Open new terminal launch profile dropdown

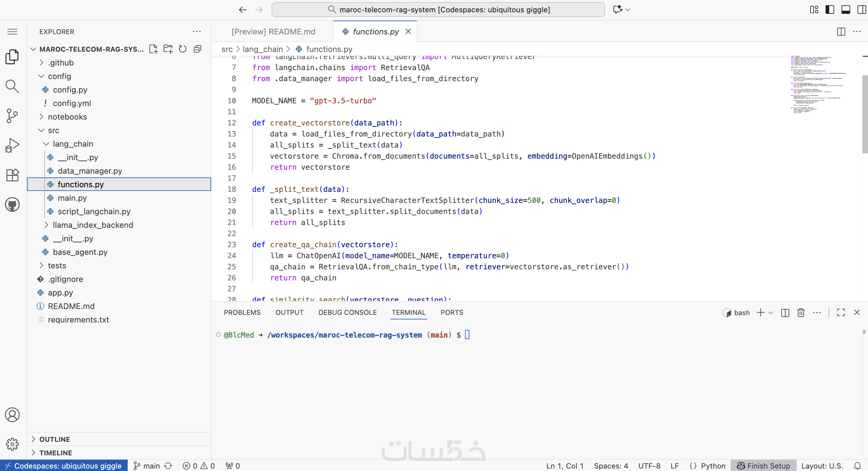click(x=771, y=313)
